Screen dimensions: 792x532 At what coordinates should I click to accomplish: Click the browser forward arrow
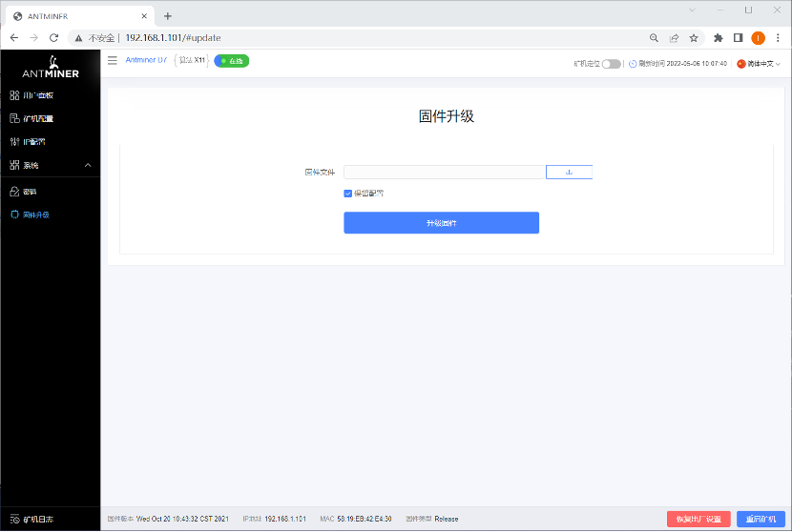pyautogui.click(x=33, y=38)
